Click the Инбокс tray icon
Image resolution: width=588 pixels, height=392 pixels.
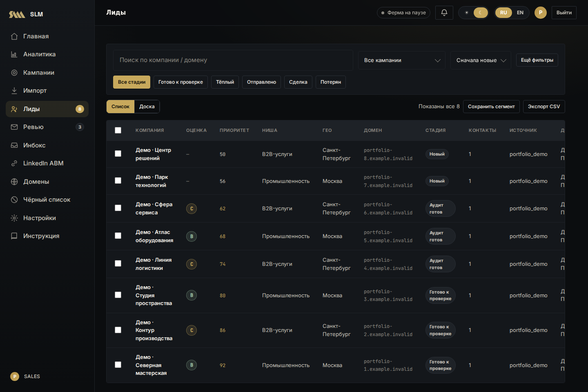tap(14, 145)
